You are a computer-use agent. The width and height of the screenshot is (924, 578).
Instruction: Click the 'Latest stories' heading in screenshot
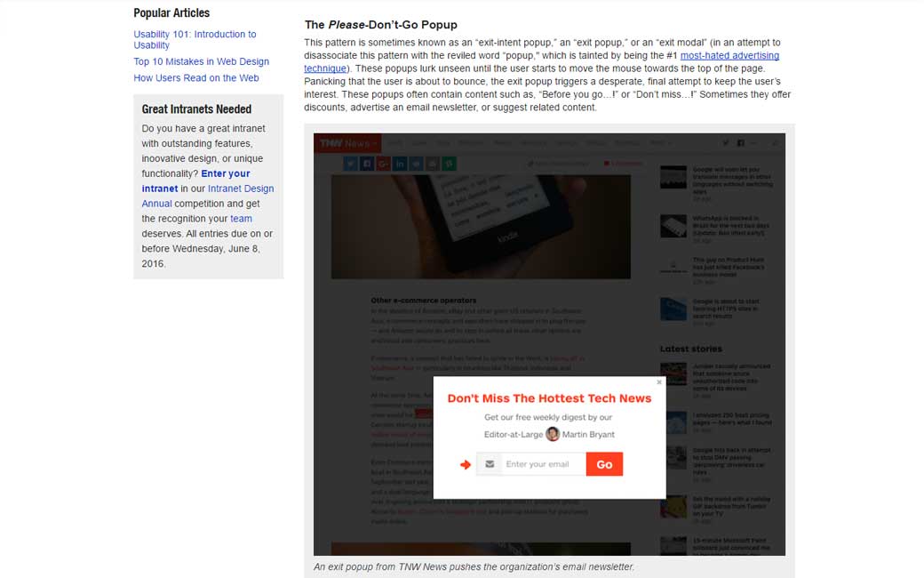coord(690,349)
